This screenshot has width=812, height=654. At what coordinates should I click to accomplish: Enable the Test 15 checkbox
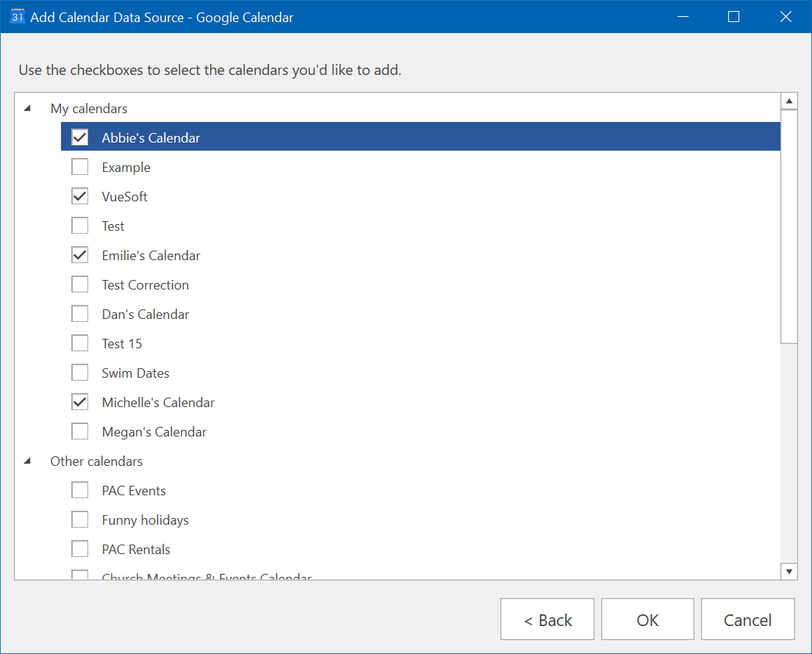[x=80, y=343]
